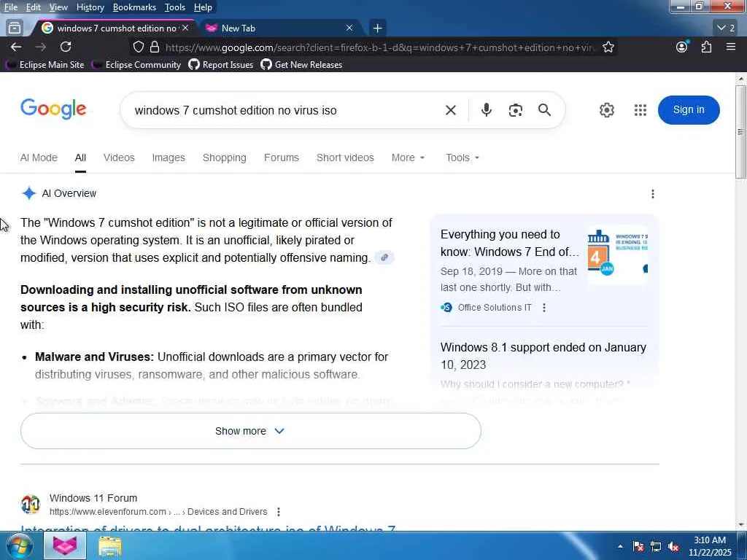Click the Windows 7 End of Life thumbnail

617,255
